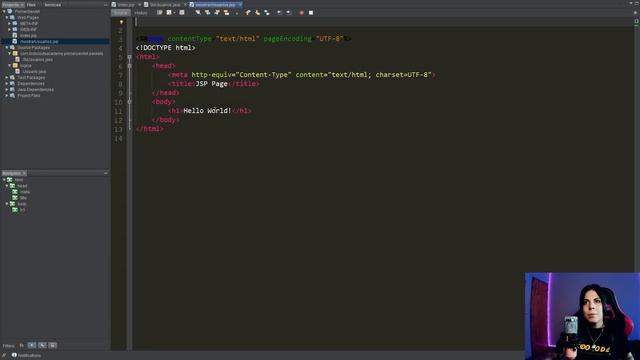Click the Shift Line Left icon
The width and height of the screenshot is (640, 360).
coord(279,13)
